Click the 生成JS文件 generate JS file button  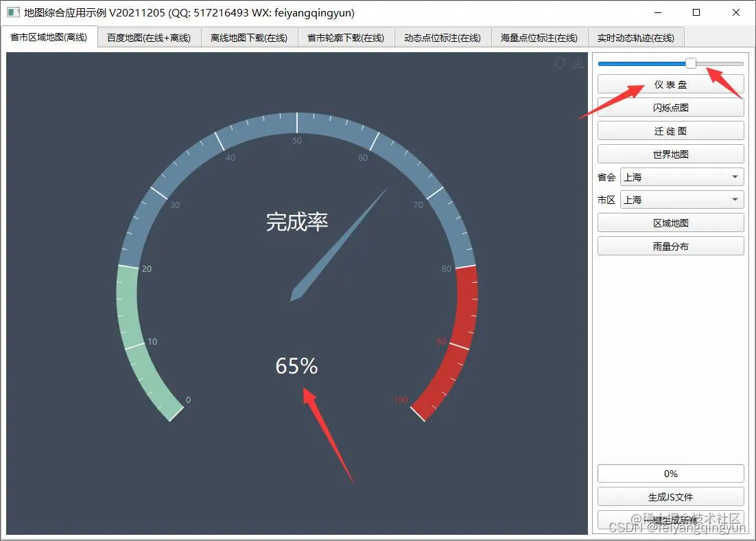pyautogui.click(x=670, y=496)
